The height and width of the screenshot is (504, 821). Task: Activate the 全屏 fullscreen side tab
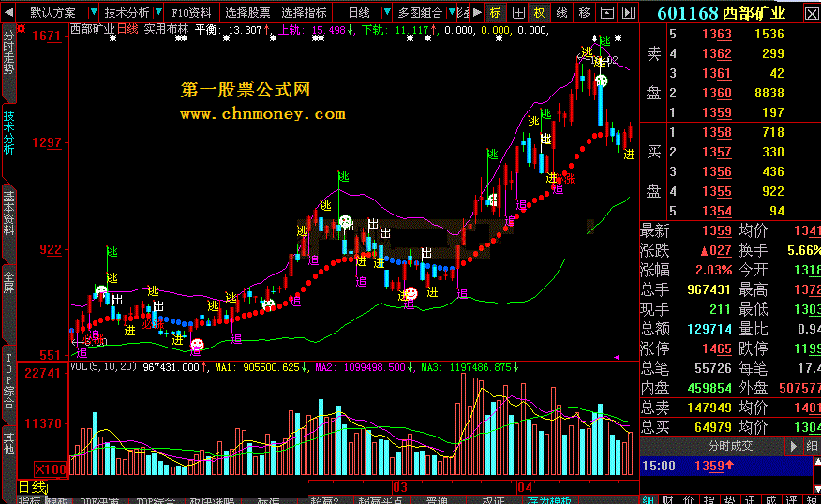8,282
